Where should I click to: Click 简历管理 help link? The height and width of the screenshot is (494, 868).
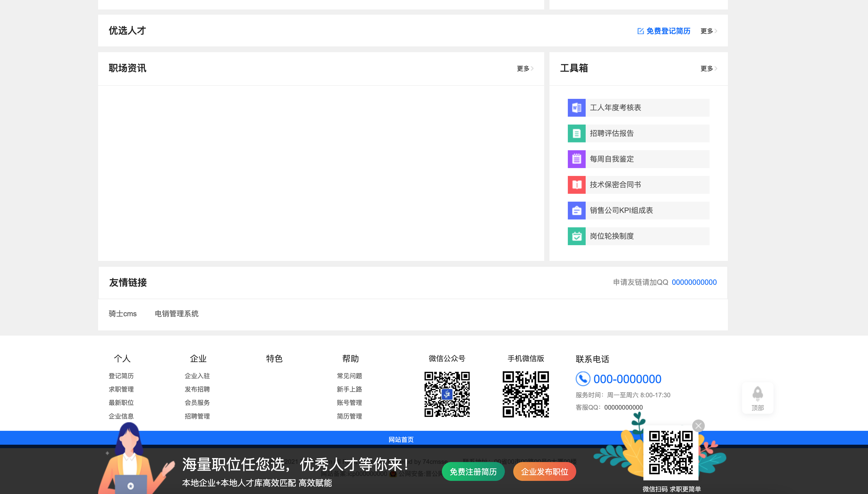(x=349, y=416)
